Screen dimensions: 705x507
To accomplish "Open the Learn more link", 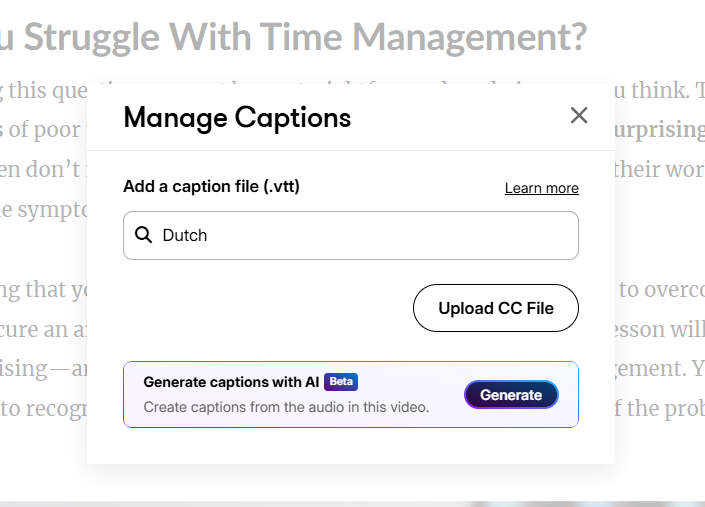I will point(541,188).
